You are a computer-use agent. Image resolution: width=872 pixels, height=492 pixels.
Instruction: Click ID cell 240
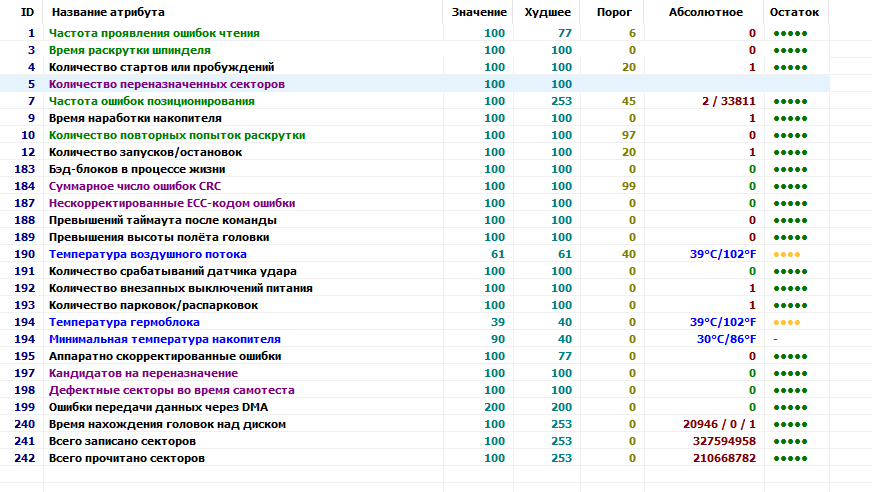24,424
